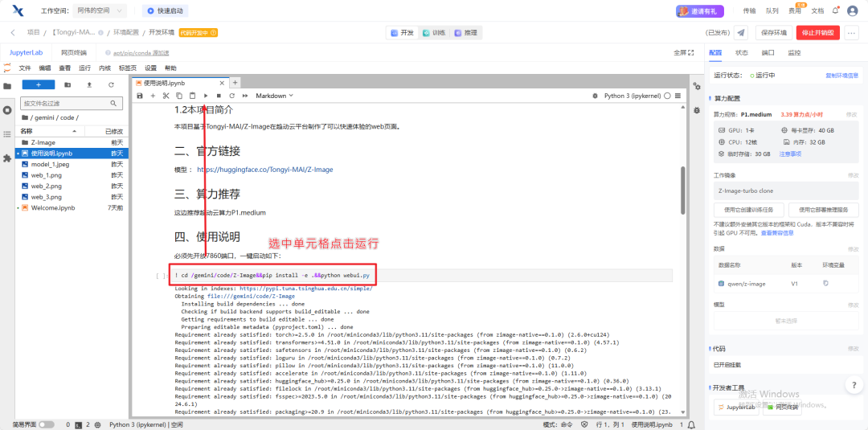Create a new folder in the file browser
Screen dimensions: 868x430
(68, 84)
